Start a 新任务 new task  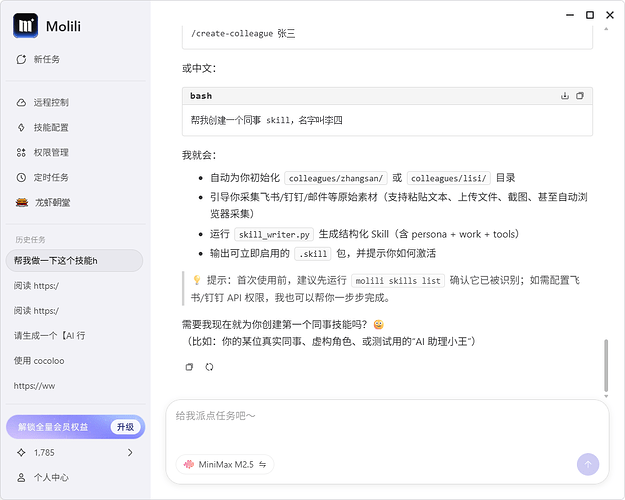46,60
